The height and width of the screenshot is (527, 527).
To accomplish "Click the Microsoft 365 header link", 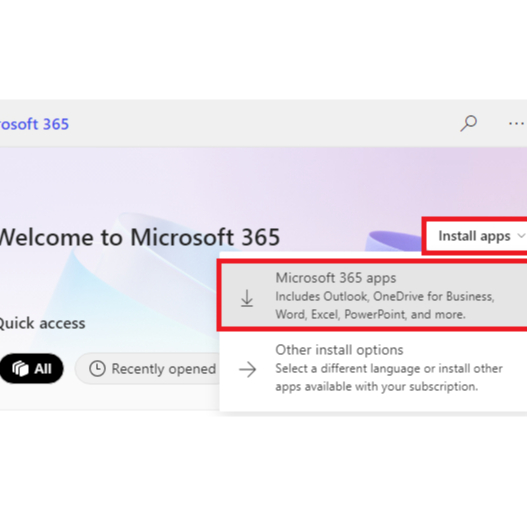I will [34, 124].
